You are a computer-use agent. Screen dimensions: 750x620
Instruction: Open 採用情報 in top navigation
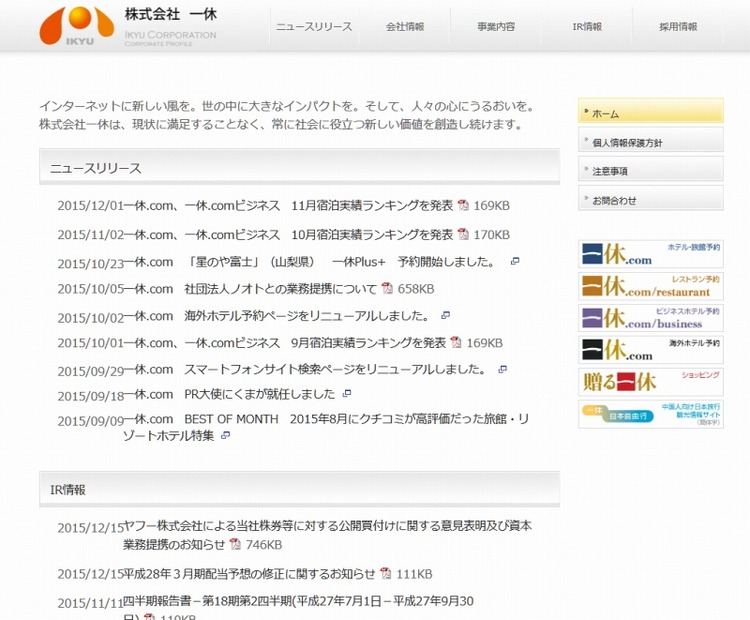pyautogui.click(x=678, y=27)
